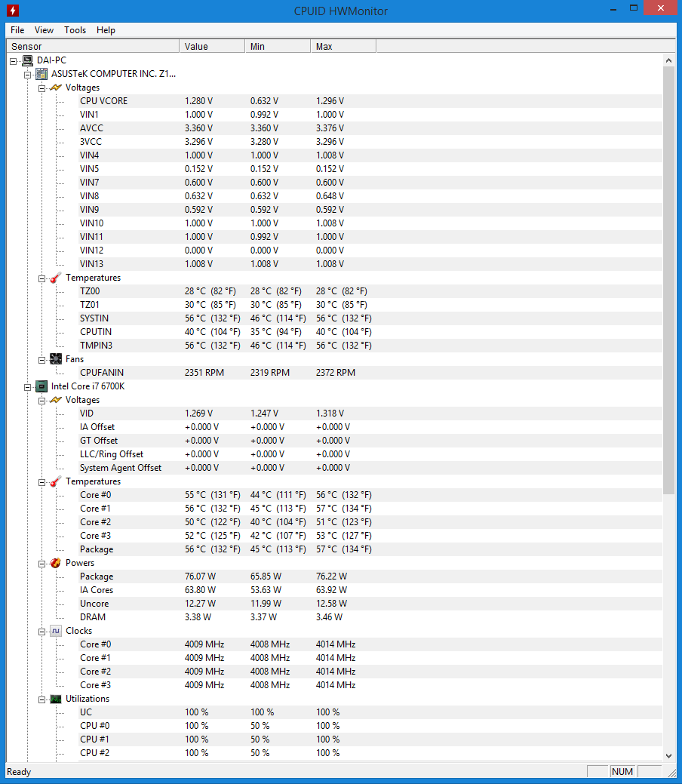Select the VID voltage row
Viewport: 682px width, 784px height.
tap(370, 414)
